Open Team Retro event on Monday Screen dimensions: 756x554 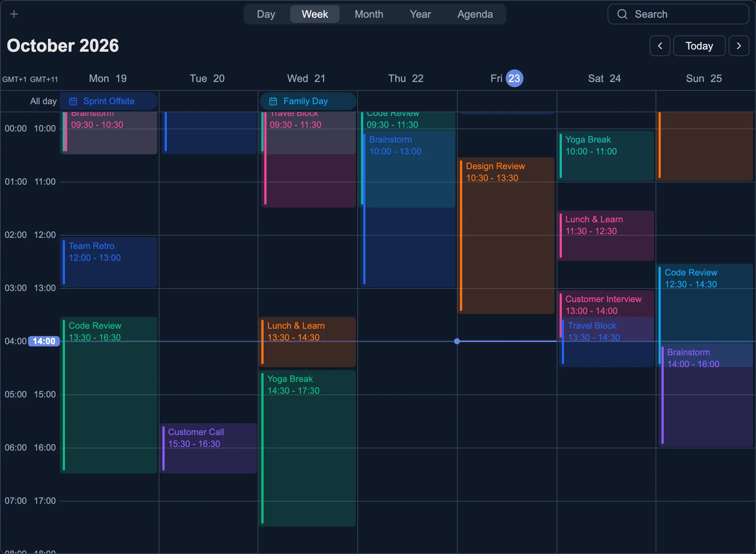(x=109, y=262)
